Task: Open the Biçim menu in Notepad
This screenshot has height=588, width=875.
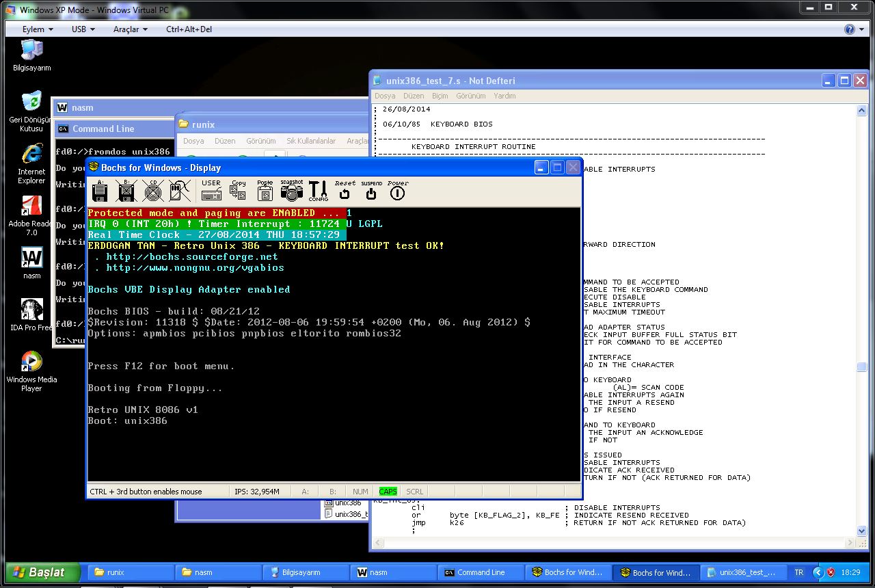Action: click(440, 96)
